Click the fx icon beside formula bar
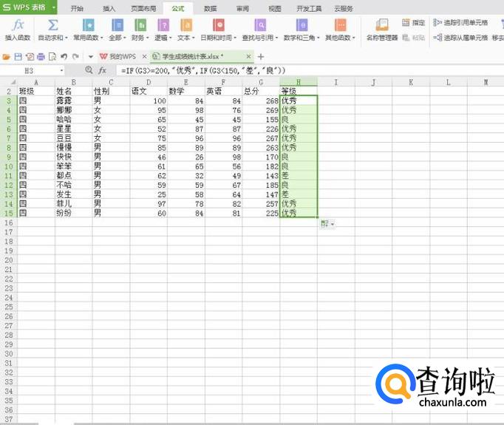The image size is (504, 425). pyautogui.click(x=102, y=69)
